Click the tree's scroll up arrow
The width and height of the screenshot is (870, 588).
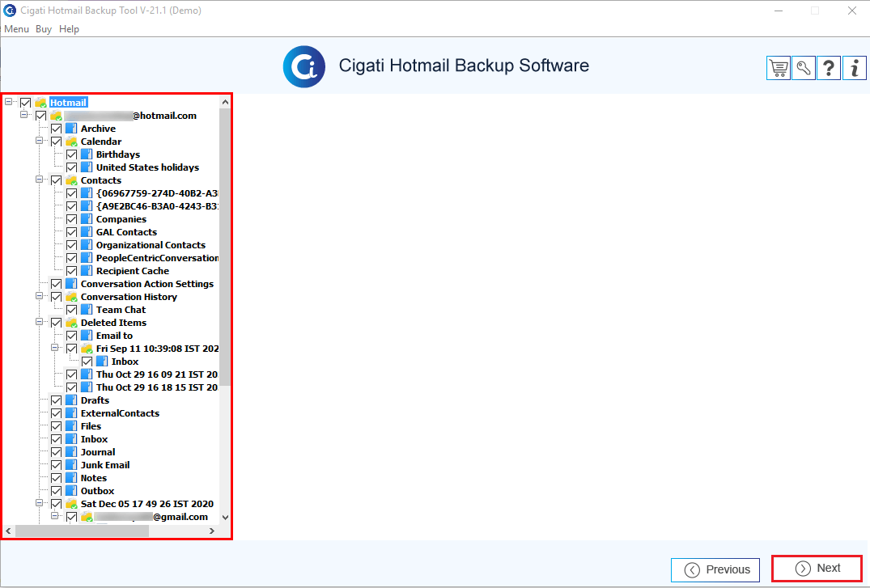[x=225, y=102]
